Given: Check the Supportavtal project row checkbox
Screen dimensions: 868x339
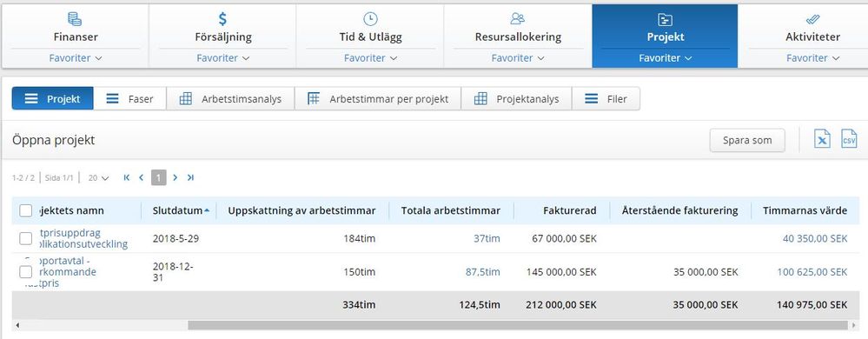Looking at the screenshot, I should point(25,272).
